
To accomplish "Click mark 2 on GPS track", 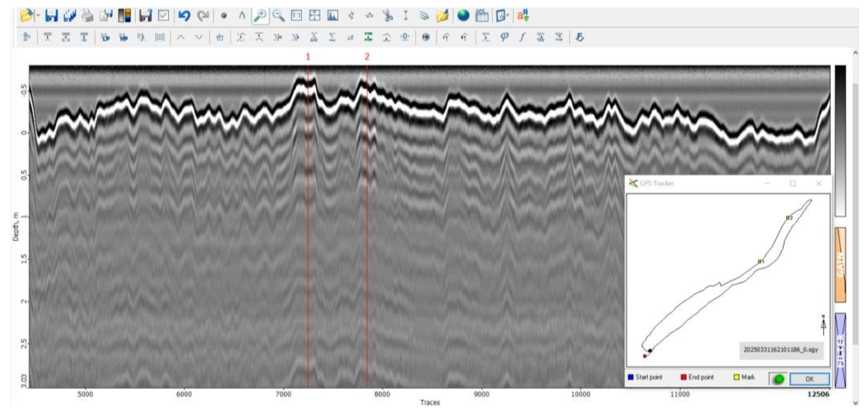I will point(788,218).
